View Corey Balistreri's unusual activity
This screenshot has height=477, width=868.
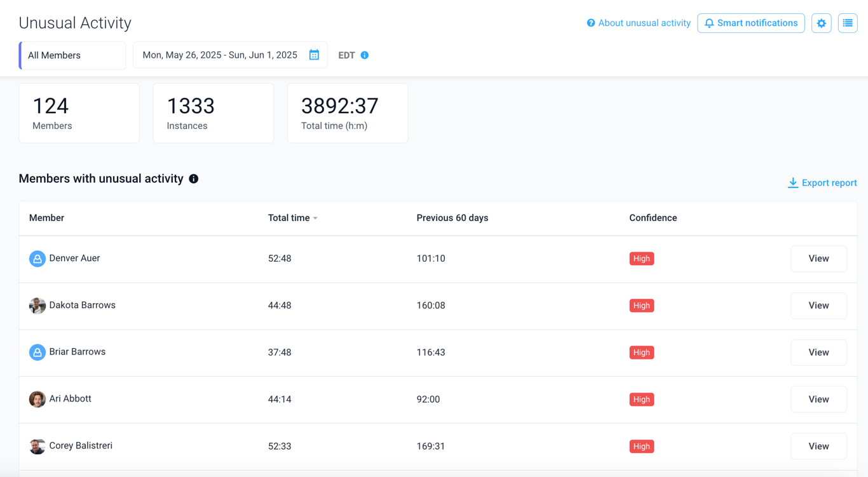tap(818, 447)
